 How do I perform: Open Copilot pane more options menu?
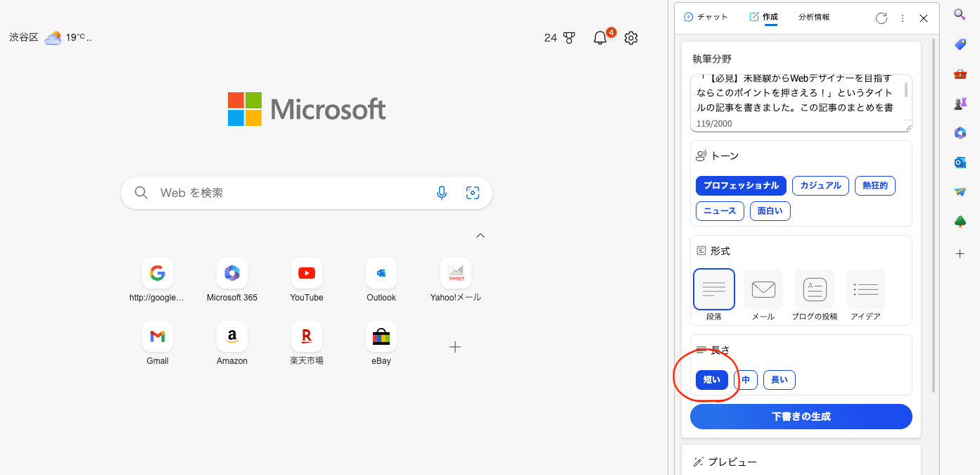coord(903,18)
